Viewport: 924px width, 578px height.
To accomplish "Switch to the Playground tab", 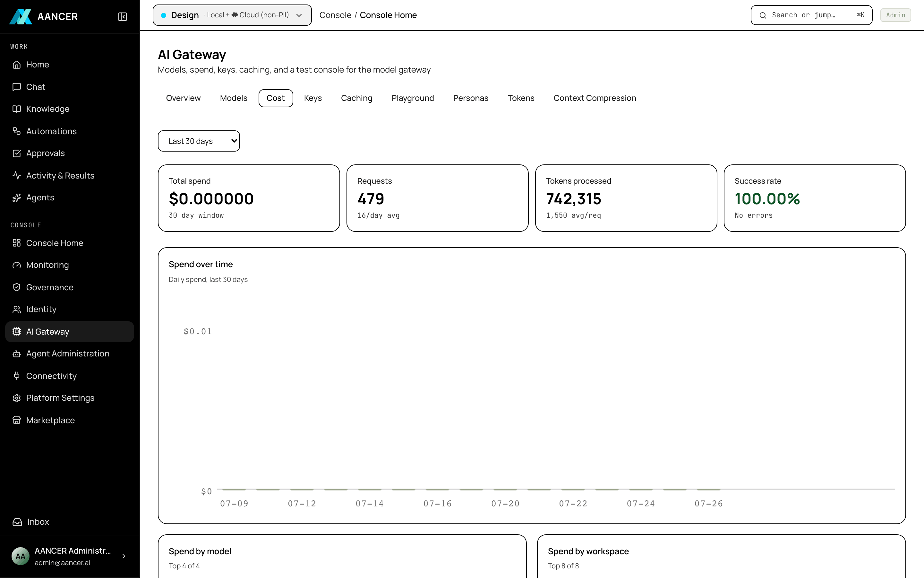I will click(413, 98).
